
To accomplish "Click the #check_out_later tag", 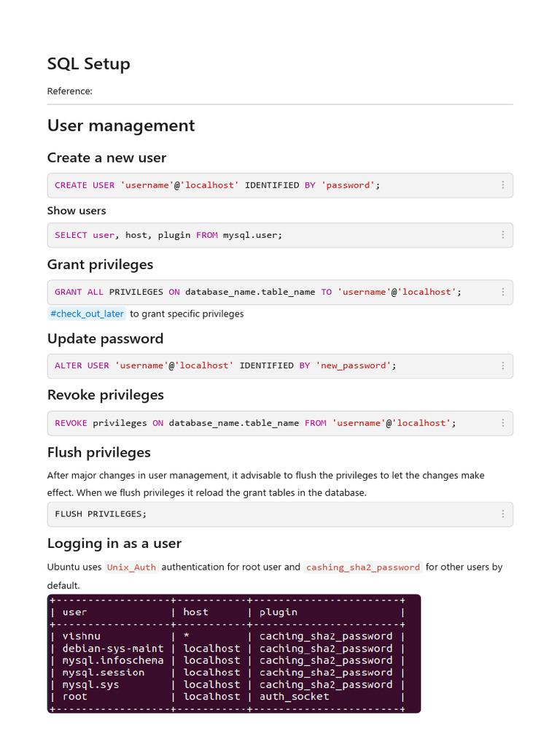I will (x=87, y=314).
